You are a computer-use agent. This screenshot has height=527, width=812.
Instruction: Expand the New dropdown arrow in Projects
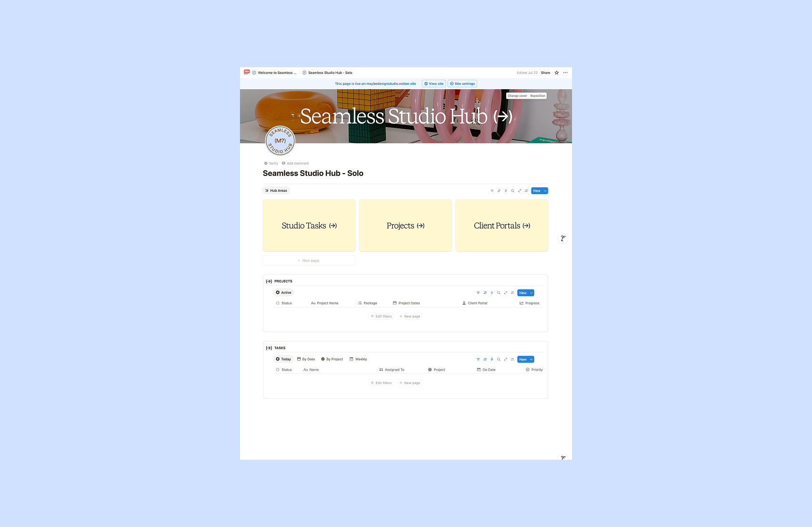(531, 293)
